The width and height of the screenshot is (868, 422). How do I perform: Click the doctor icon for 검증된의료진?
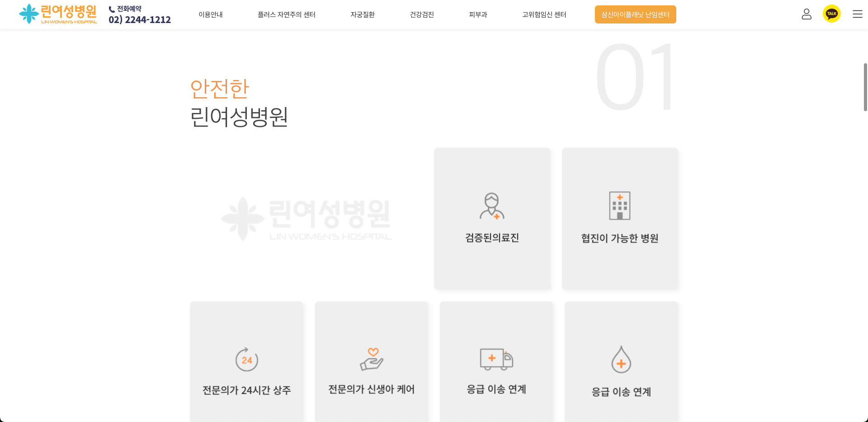click(492, 206)
